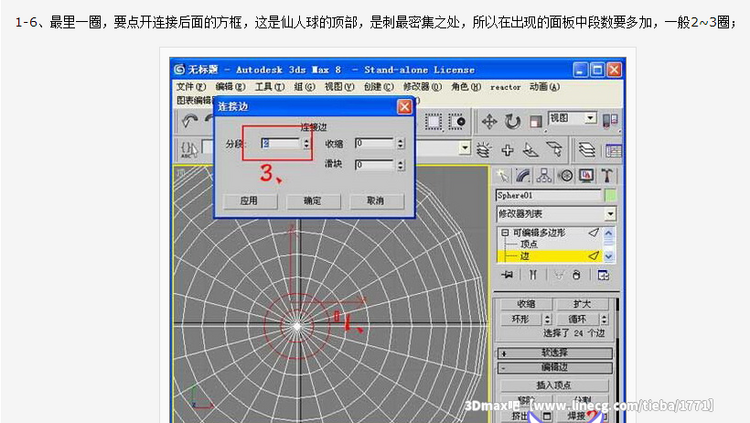Open the 修改器 menu
This screenshot has height=423, width=750.
pyautogui.click(x=422, y=87)
